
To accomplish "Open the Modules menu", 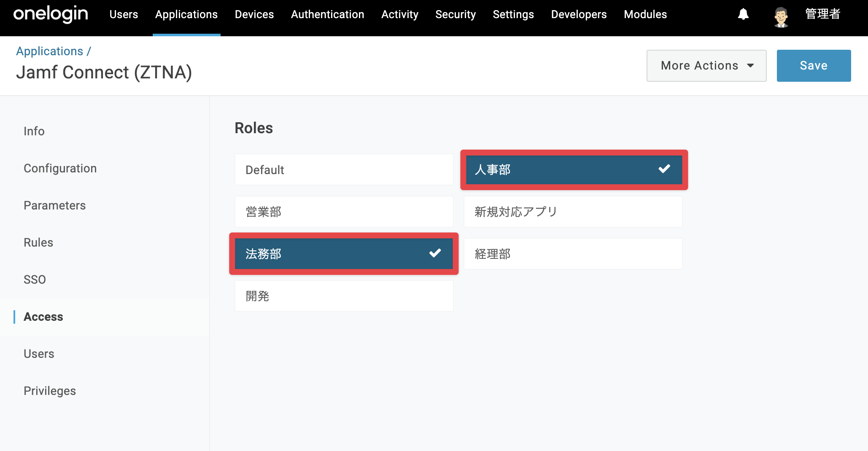I will [x=645, y=14].
